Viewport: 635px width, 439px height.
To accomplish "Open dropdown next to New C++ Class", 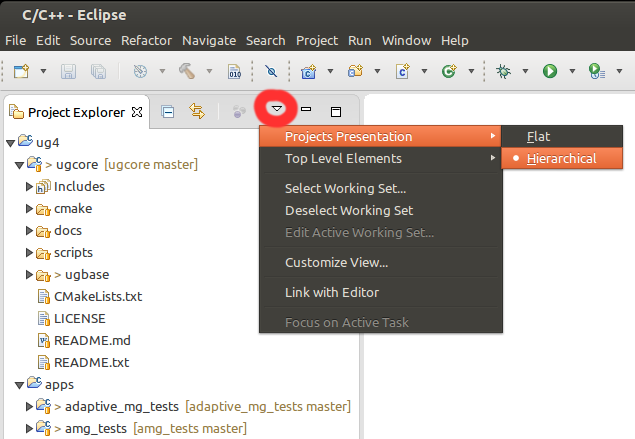I will [x=471, y=71].
